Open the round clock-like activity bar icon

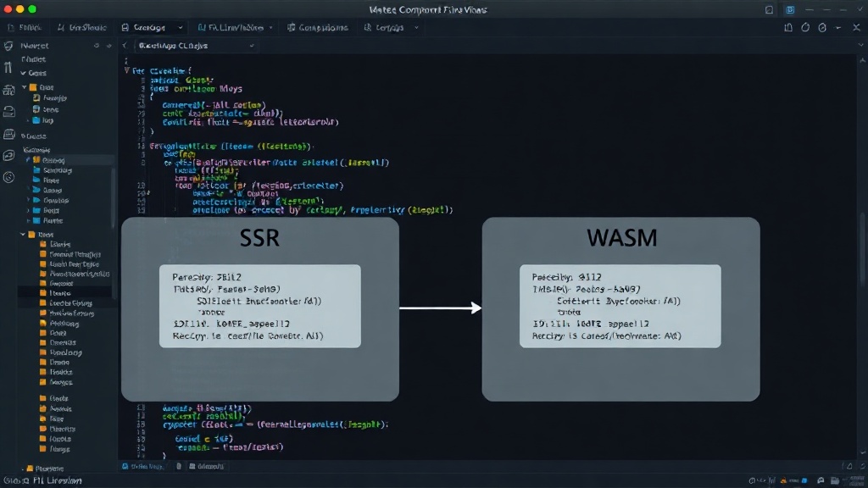pos(8,177)
